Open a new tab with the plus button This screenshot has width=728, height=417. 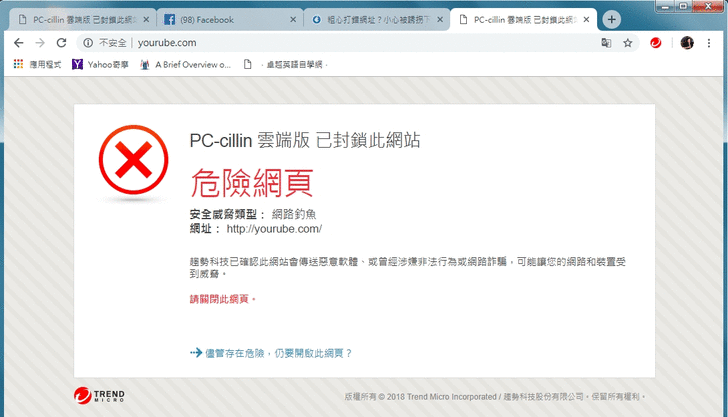(611, 20)
